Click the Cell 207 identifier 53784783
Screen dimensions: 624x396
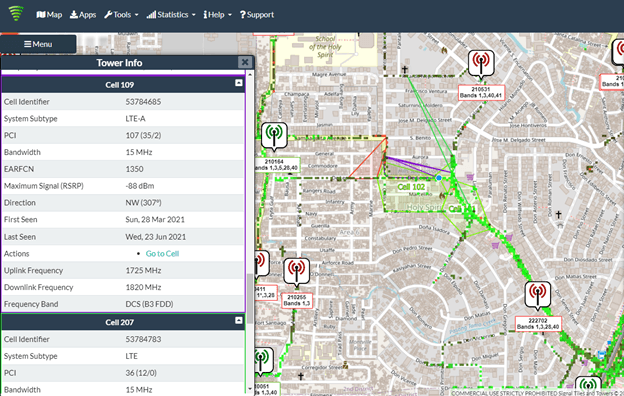[143, 339]
